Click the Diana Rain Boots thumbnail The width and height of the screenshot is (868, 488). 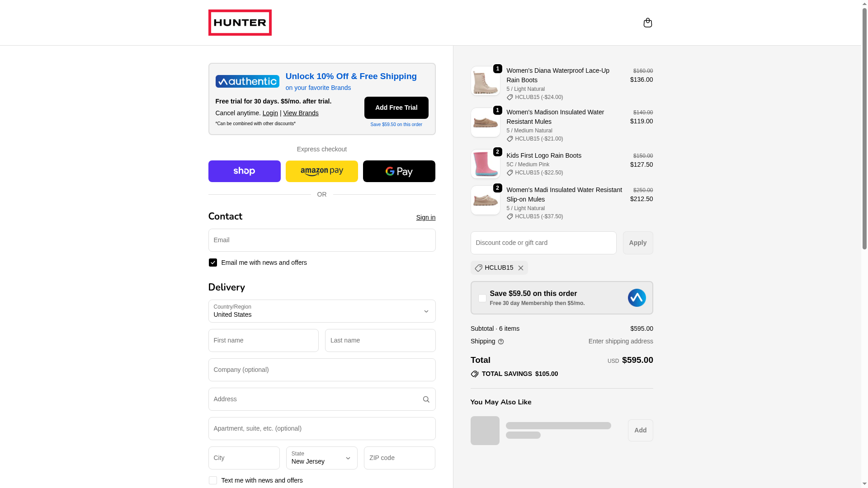485,81
